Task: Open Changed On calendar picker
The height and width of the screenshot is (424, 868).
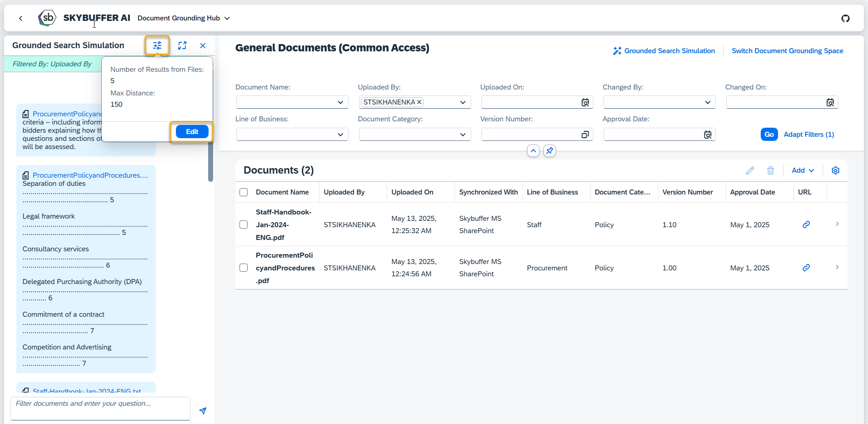Action: click(x=830, y=102)
